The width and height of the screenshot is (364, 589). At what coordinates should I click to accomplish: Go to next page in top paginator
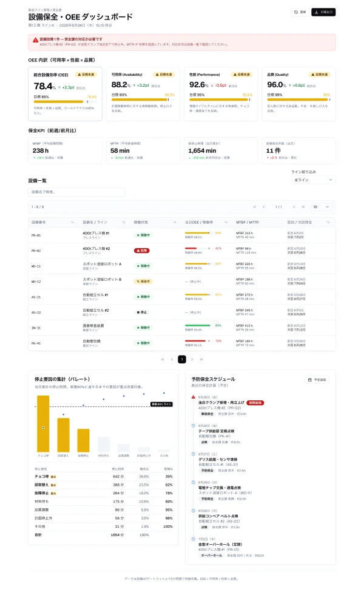pos(294,207)
